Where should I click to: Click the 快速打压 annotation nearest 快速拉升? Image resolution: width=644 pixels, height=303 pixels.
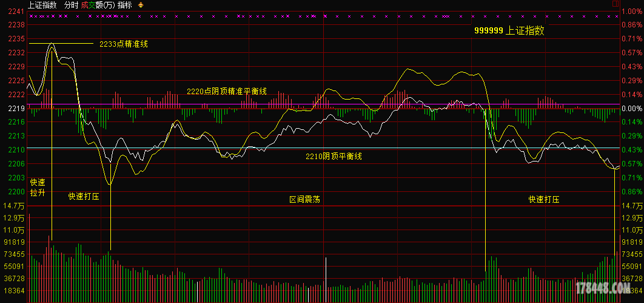[x=84, y=196]
